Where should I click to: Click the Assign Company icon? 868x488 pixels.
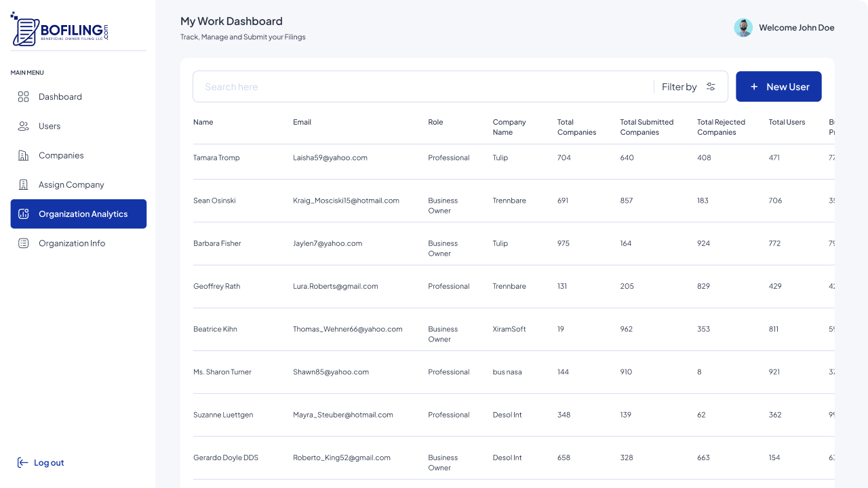pyautogui.click(x=23, y=184)
